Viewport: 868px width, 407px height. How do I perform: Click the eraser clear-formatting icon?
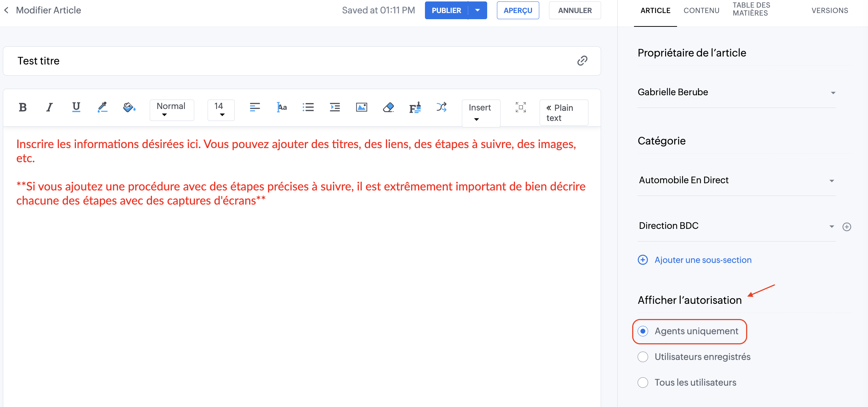tap(388, 107)
